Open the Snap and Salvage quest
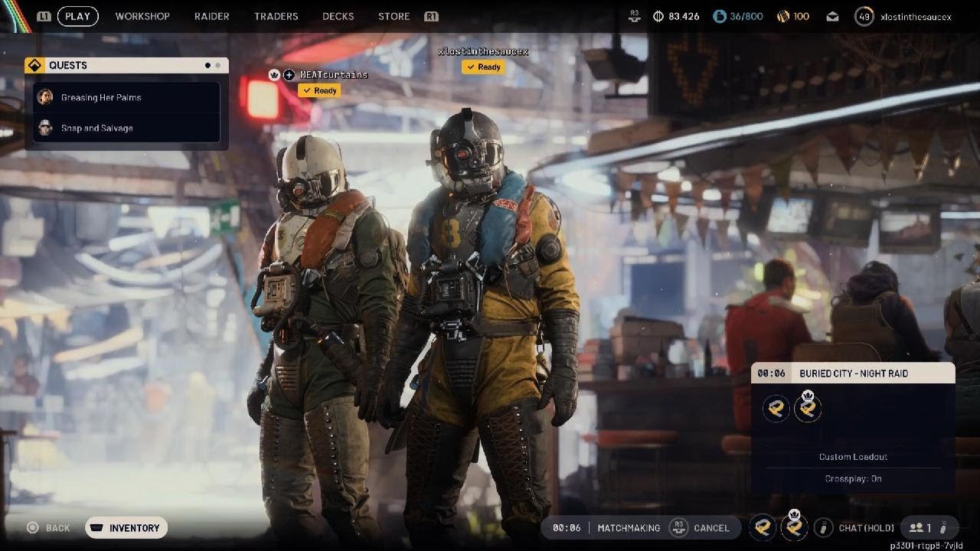Viewport: 980px width, 551px height. click(127, 128)
